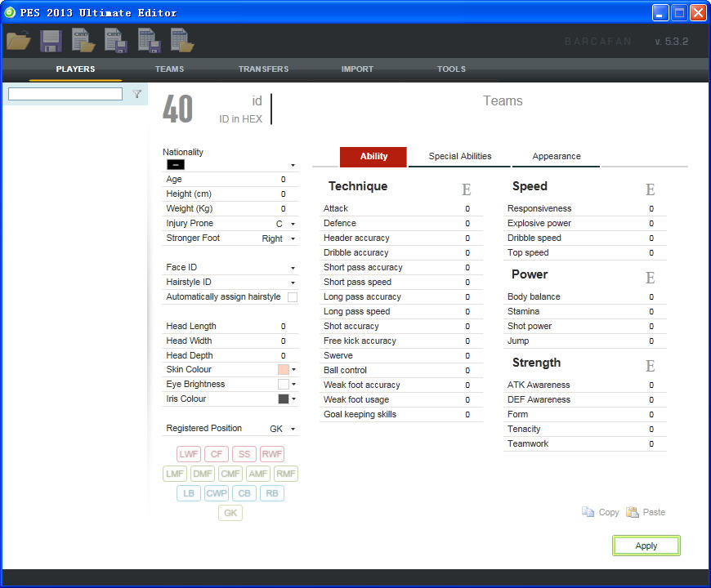Toggle the LWF position button
Image resolution: width=711 pixels, height=588 pixels.
click(x=188, y=454)
